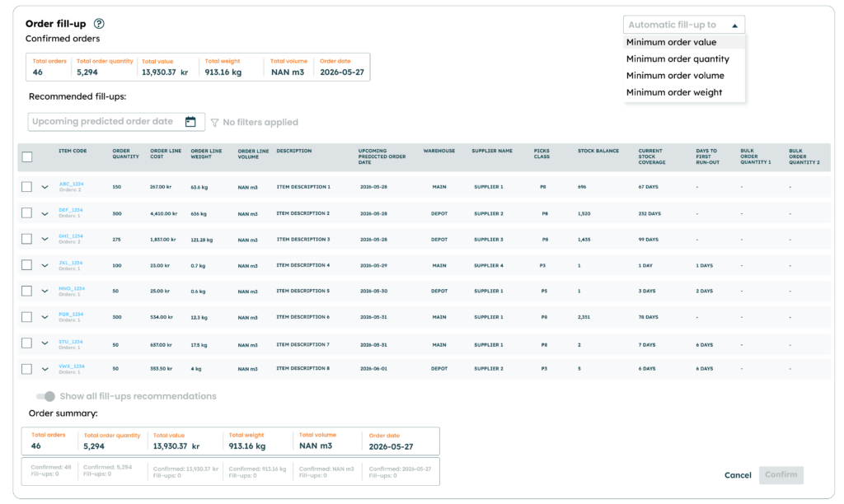Image resolution: width=844 pixels, height=504 pixels.
Task: Click the 2,351 stock balance cell
Action: tap(584, 317)
